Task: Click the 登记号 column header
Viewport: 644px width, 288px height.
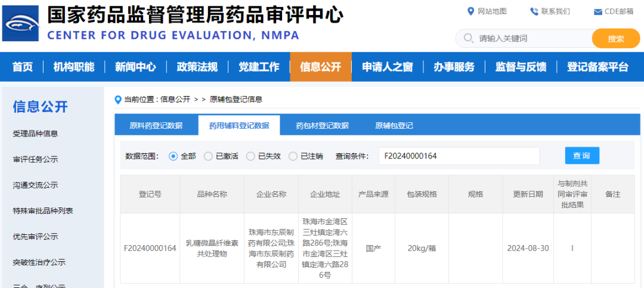Action: point(150,194)
